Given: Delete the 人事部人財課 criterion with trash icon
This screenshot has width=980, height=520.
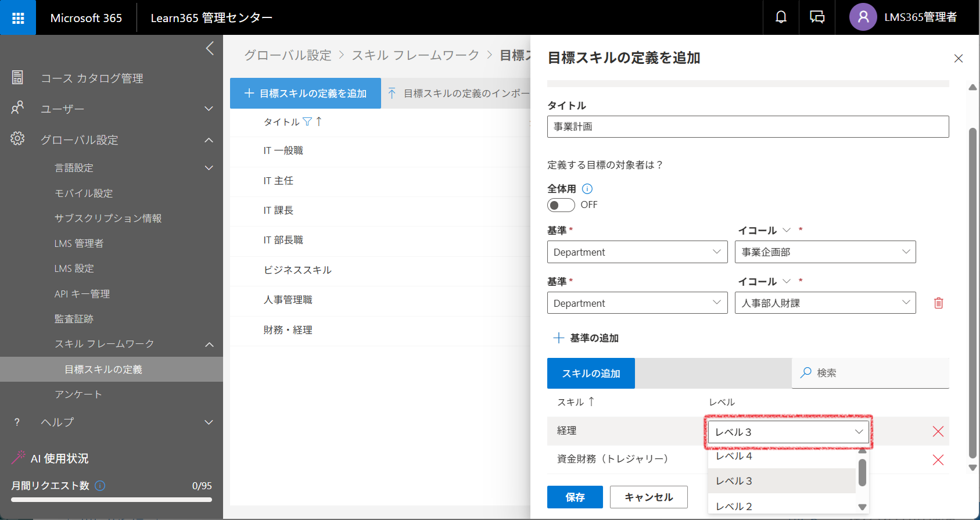Looking at the screenshot, I should click(938, 303).
